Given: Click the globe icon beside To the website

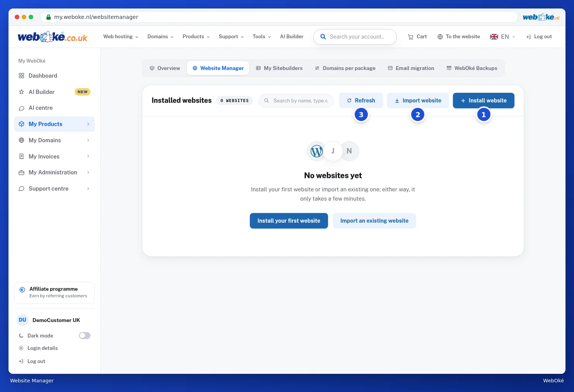Looking at the screenshot, I should [x=440, y=37].
